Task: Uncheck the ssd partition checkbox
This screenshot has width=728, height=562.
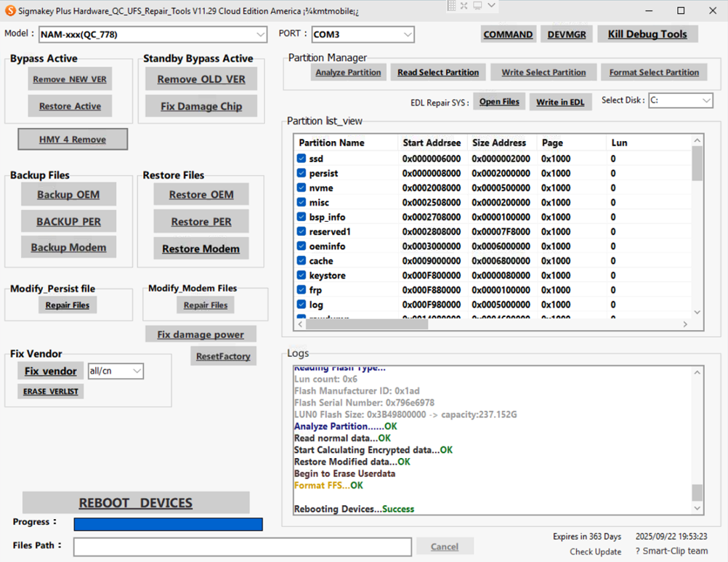Action: (x=302, y=158)
